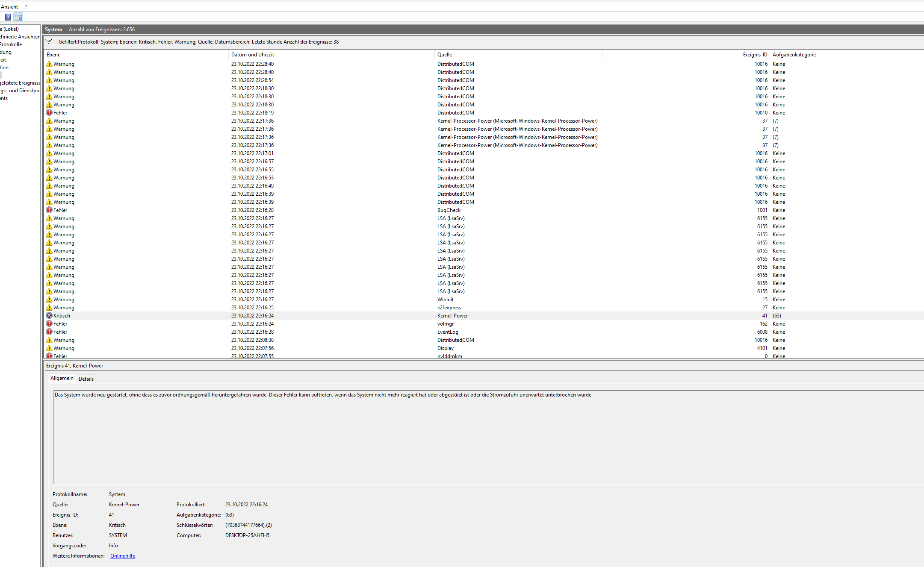Sort events by the Quelle column header
This screenshot has height=567, width=924.
pos(445,54)
